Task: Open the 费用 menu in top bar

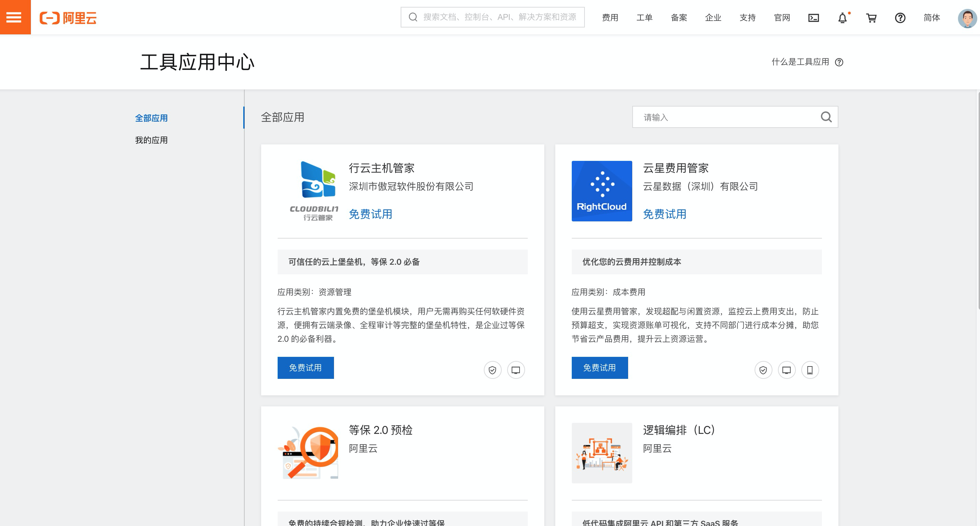Action: click(x=610, y=18)
